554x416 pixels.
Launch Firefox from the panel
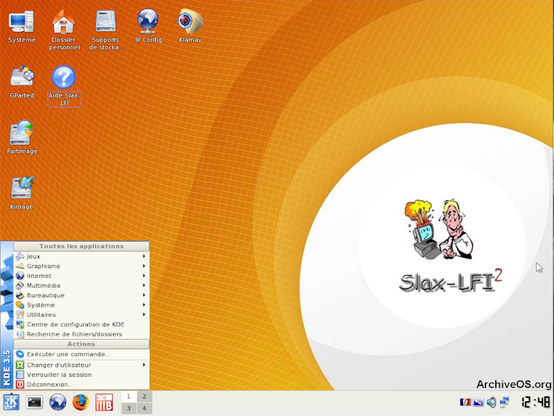(81, 402)
